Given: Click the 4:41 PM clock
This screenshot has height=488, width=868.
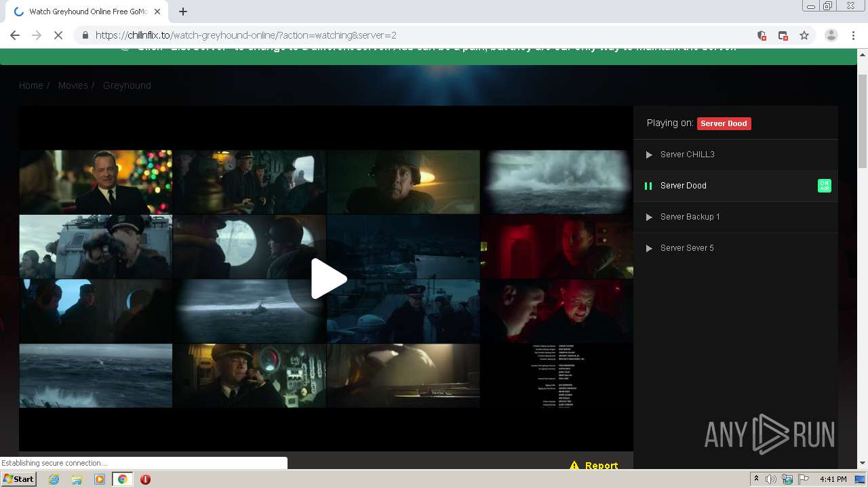Looking at the screenshot, I should click(833, 479).
